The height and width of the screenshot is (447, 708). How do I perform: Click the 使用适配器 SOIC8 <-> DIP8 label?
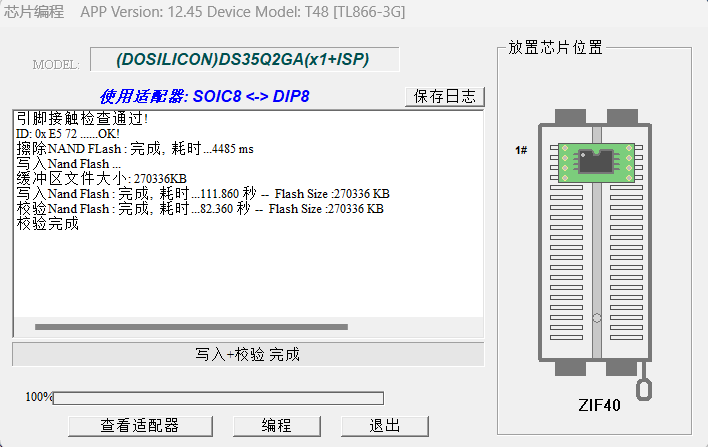click(x=204, y=97)
